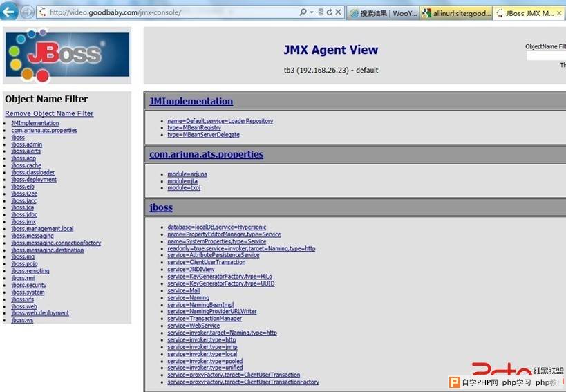Click the JBoss logo image
The height and width of the screenshot is (392, 566).
[x=67, y=55]
